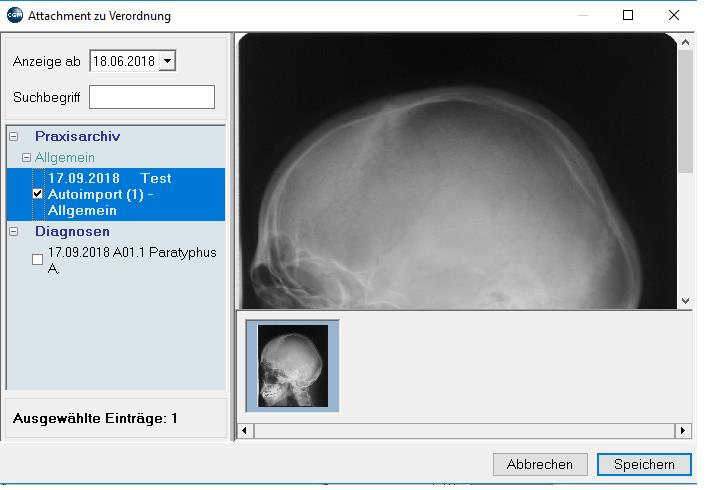Select the 17.09.2018 Test Autoimport entry
Viewport: 706px width, 490px height.
coord(116,194)
